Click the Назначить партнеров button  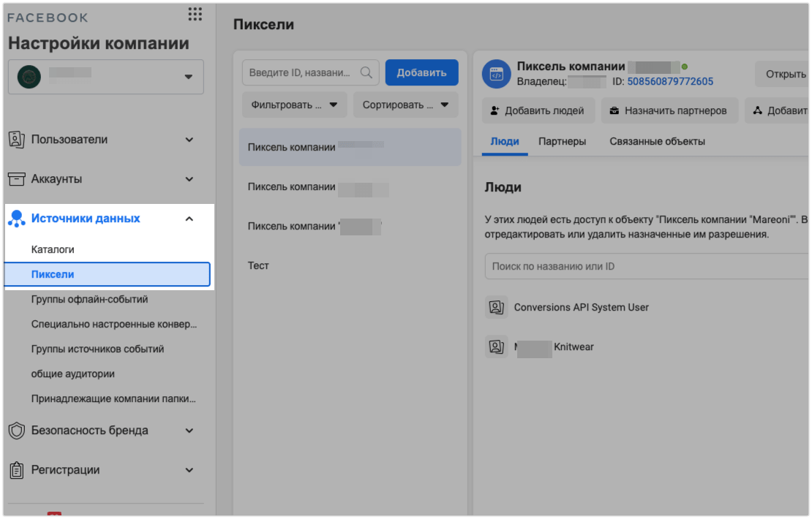(669, 110)
